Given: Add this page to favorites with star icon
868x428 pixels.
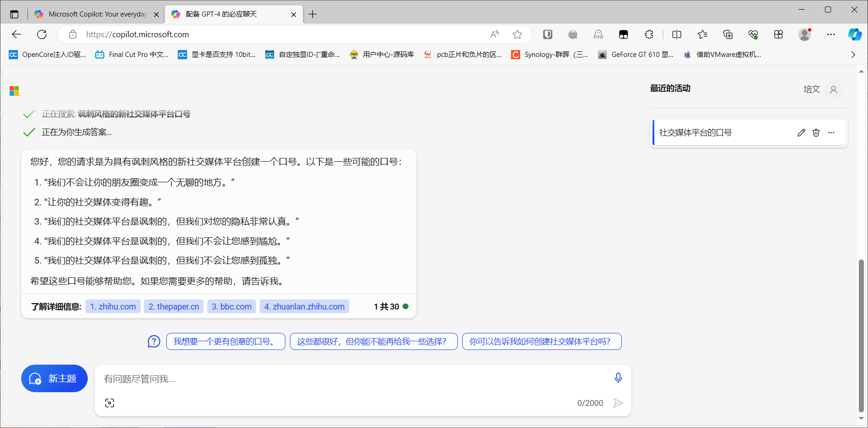Looking at the screenshot, I should 517,34.
